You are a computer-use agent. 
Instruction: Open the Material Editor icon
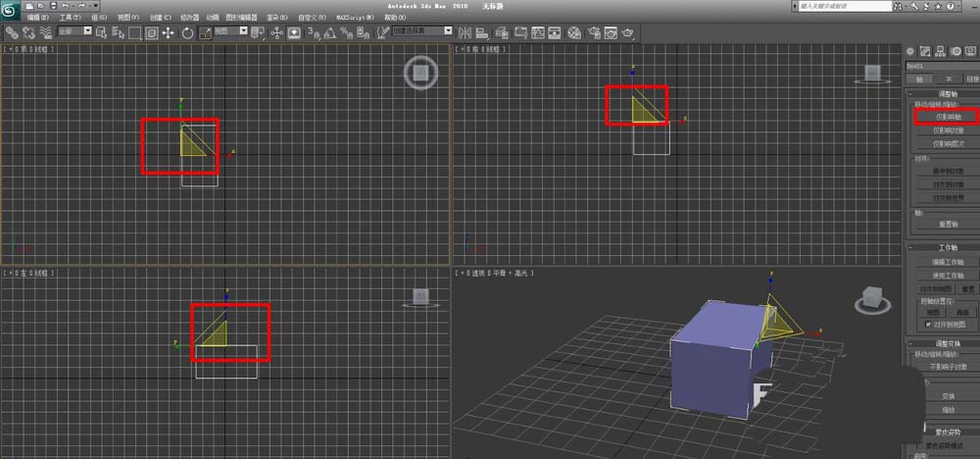point(573,32)
